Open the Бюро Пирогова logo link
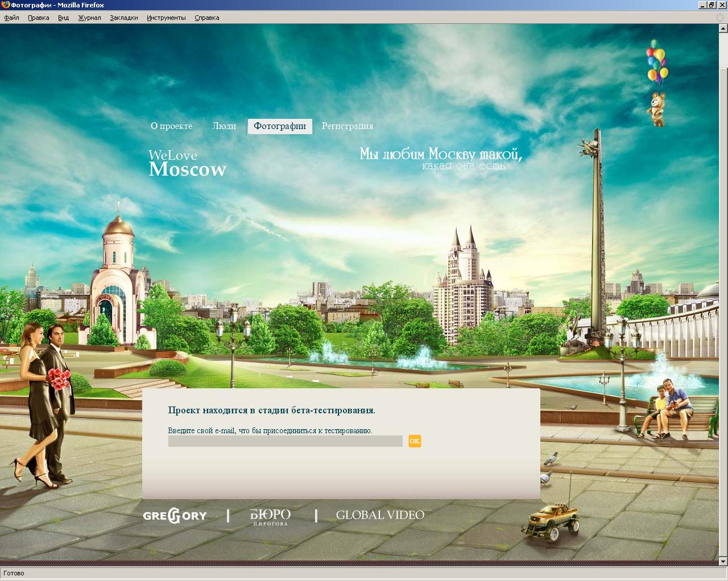The image size is (728, 581). point(271,516)
